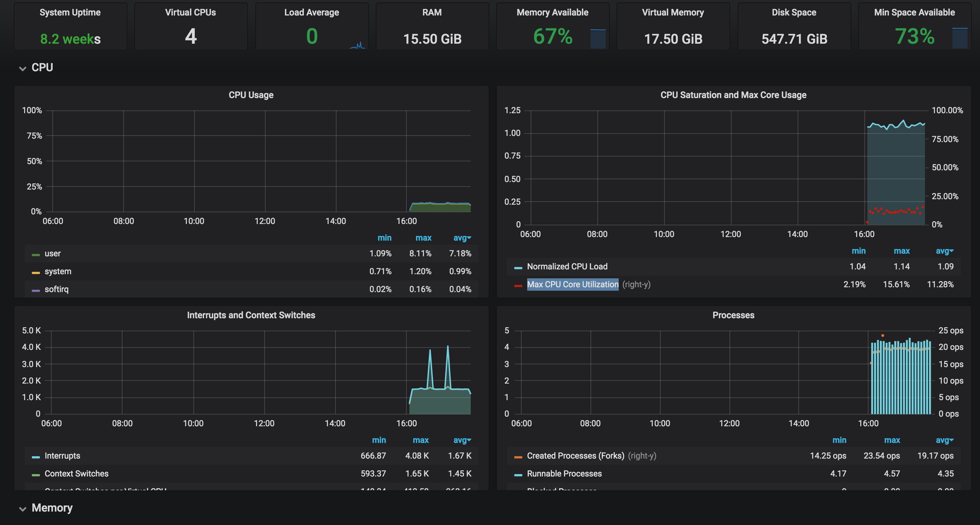The image size is (980, 525).
Task: Toggle the softirq series in legend
Action: coord(56,289)
